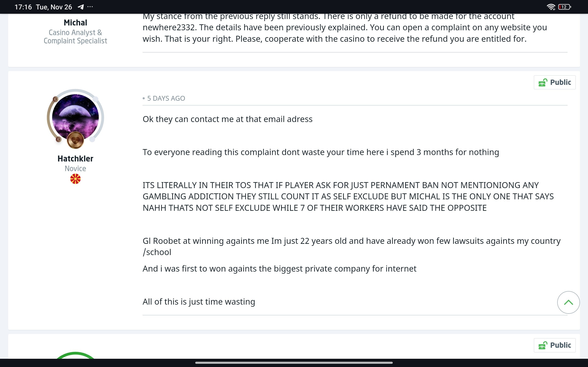Tap the North Macedonia flag icon
Image resolution: width=588 pixels, height=367 pixels.
75,179
